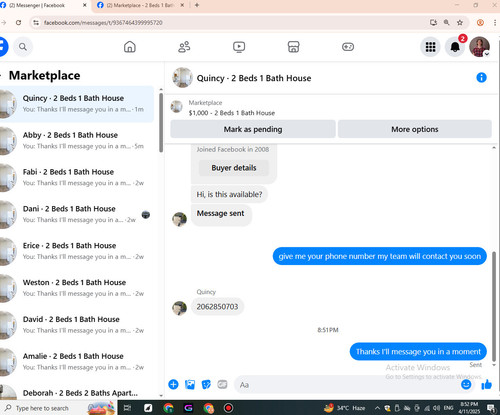Open the Facebook search magnifier
Image resolution: width=500 pixels, height=415 pixels.
click(23, 47)
